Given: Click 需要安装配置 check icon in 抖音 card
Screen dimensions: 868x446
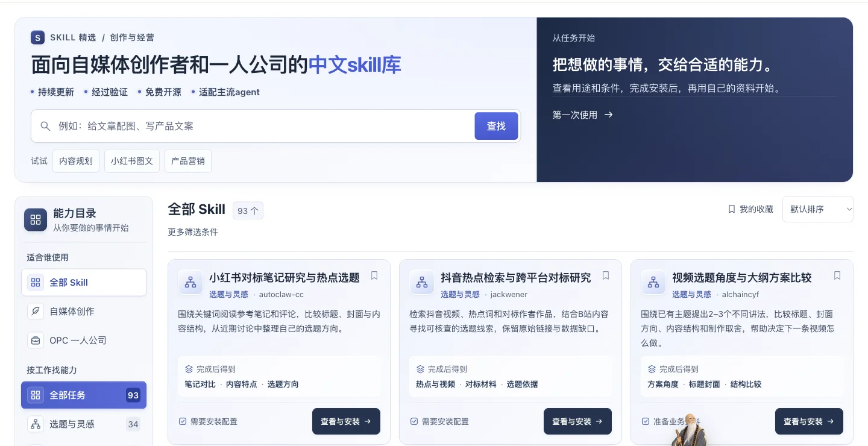Looking at the screenshot, I should pos(414,421).
